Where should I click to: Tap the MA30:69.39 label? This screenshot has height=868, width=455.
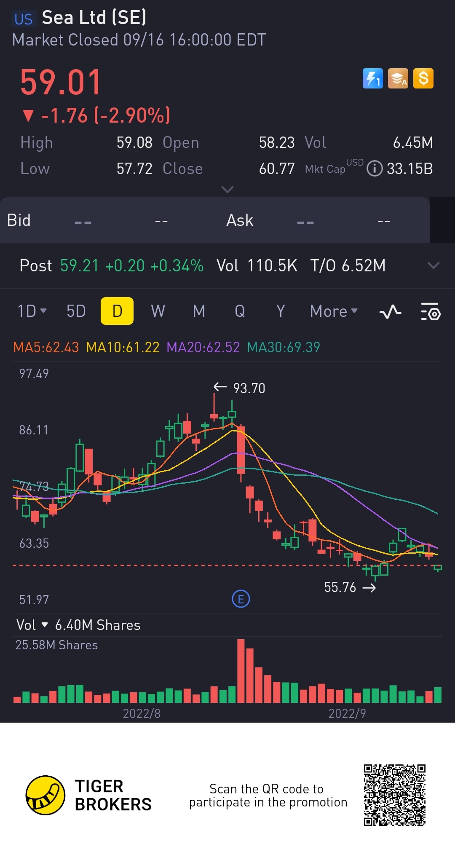(x=284, y=347)
